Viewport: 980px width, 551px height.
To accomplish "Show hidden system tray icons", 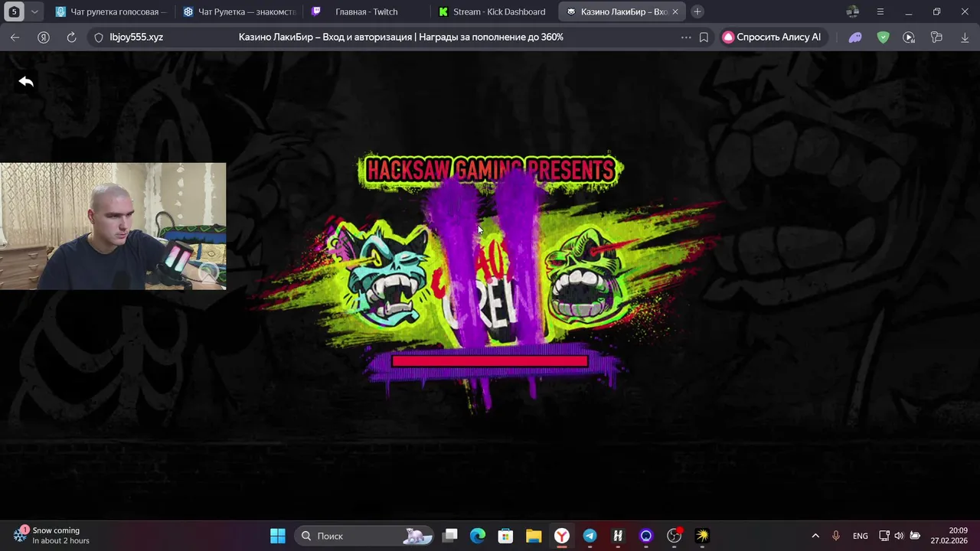I will coord(815,536).
